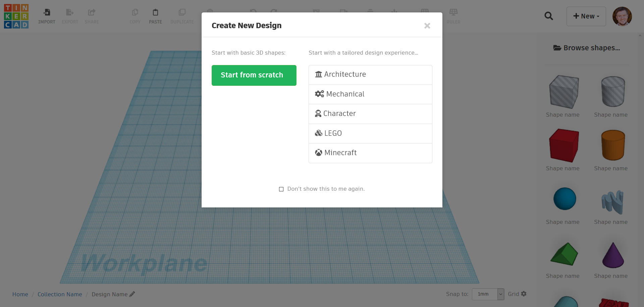Select the striped hole cylinder shape
This screenshot has width=644, height=307.
pos(613,91)
